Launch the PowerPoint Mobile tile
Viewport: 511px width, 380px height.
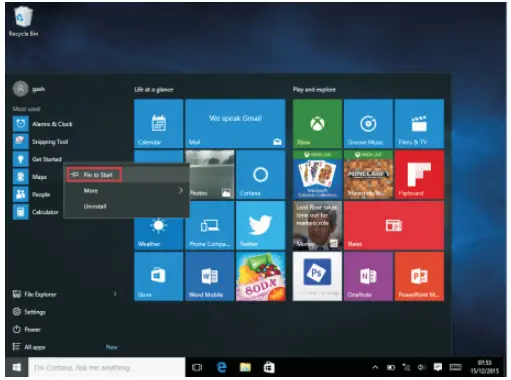tap(419, 276)
